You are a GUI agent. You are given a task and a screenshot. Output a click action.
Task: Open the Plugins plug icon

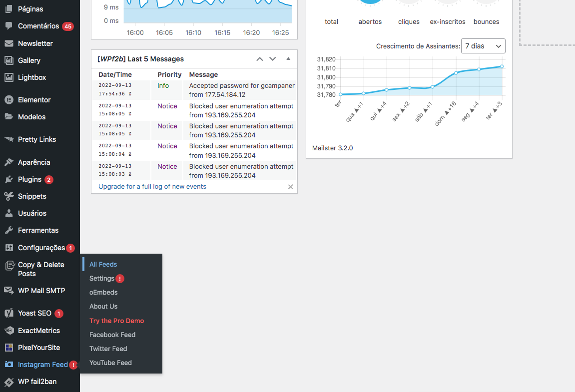point(9,179)
